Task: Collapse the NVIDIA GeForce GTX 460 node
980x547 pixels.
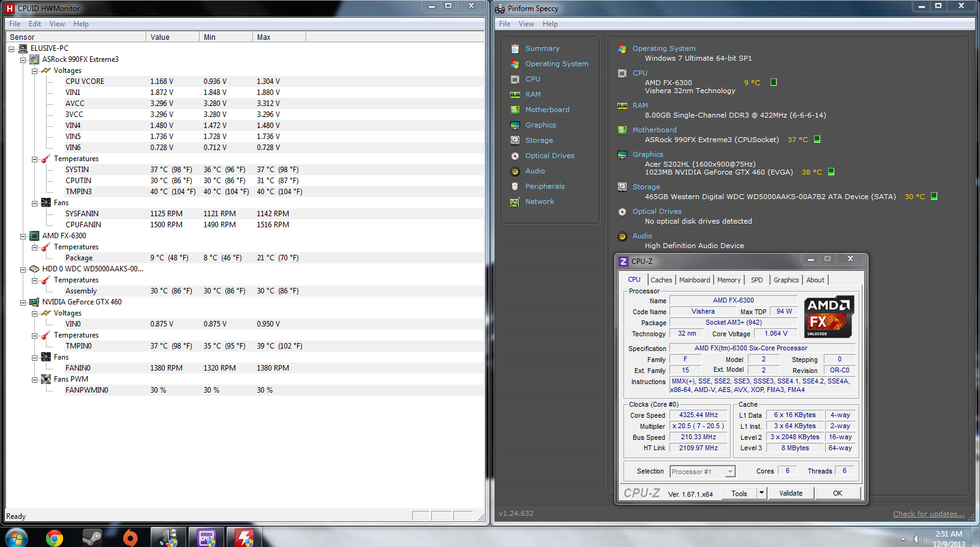Action: [x=23, y=303]
